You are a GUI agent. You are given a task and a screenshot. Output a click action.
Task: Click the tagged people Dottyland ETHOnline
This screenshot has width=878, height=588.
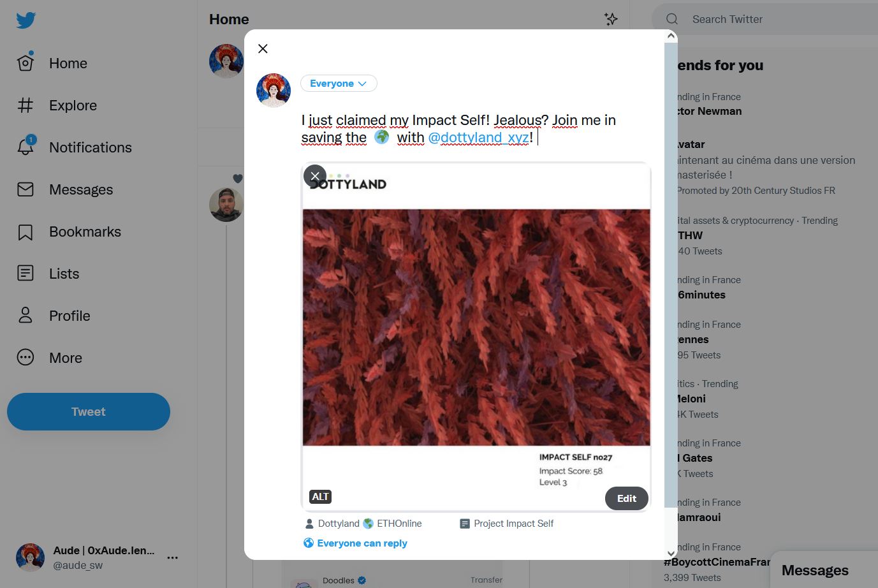point(363,524)
